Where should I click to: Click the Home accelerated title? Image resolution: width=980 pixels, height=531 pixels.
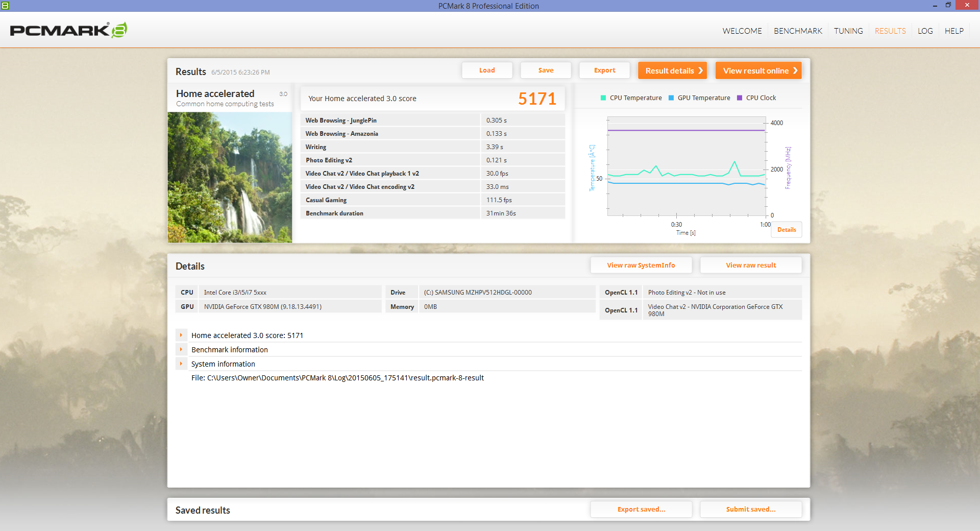pyautogui.click(x=215, y=93)
